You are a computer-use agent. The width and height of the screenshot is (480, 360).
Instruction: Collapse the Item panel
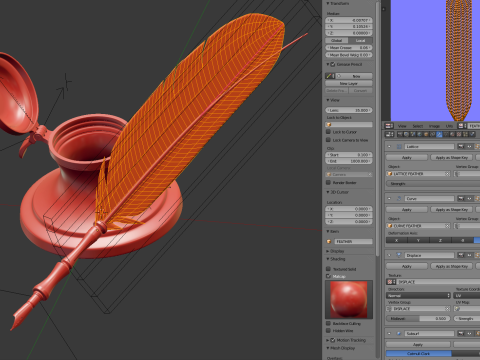coord(328,231)
